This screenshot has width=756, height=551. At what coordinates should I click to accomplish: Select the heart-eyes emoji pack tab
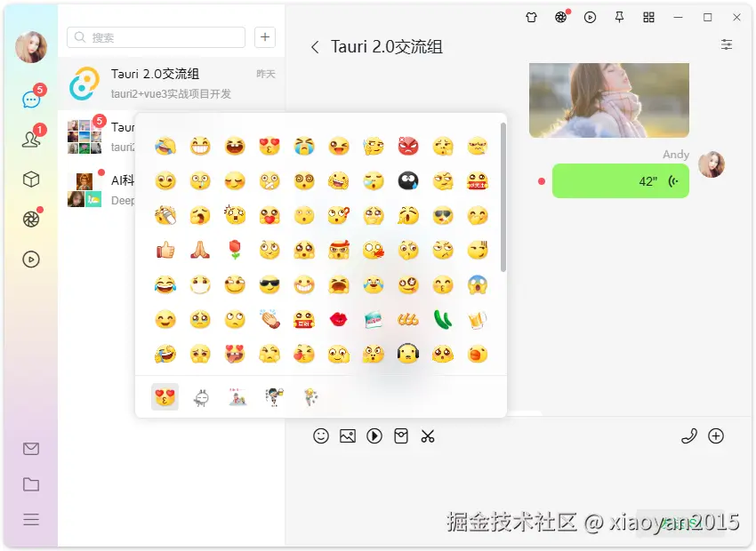(165, 397)
